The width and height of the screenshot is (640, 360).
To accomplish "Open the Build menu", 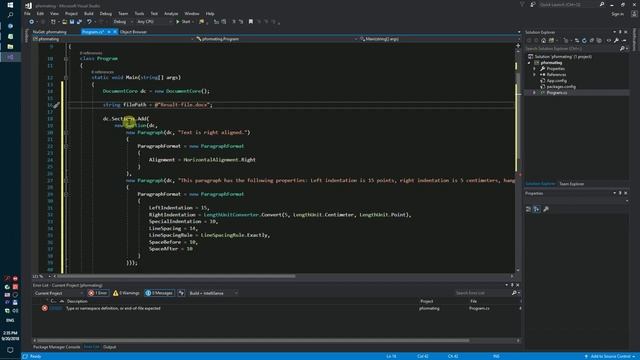I will [89, 13].
